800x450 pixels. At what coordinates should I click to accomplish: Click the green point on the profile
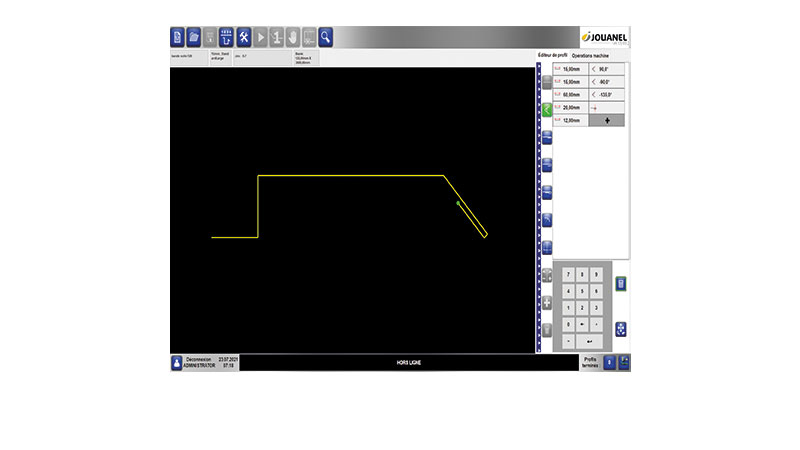458,203
